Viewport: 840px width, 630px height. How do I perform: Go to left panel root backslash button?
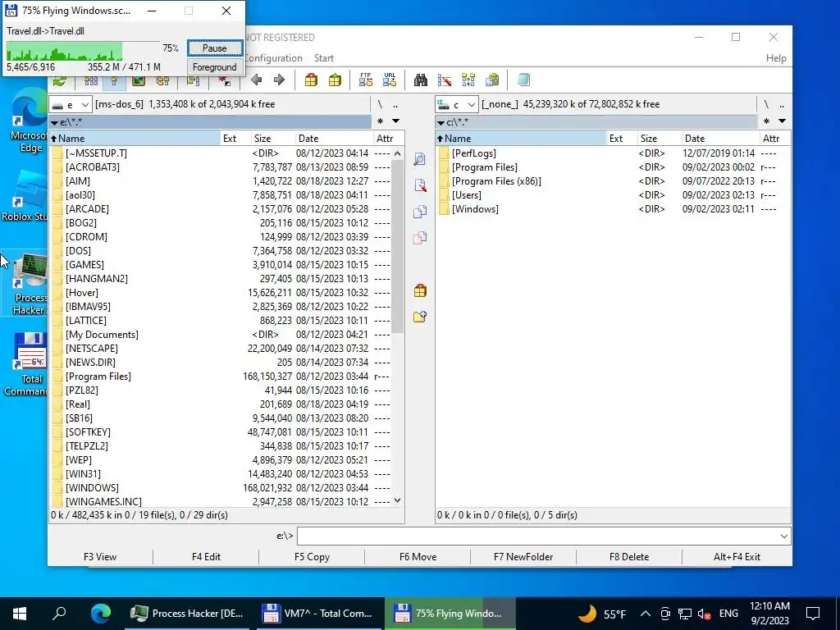pos(380,104)
